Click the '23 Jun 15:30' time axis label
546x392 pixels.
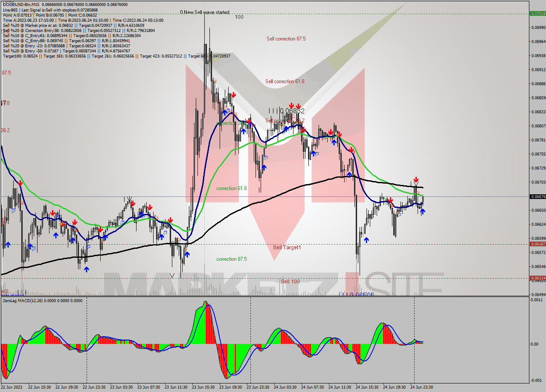[x=203, y=387]
